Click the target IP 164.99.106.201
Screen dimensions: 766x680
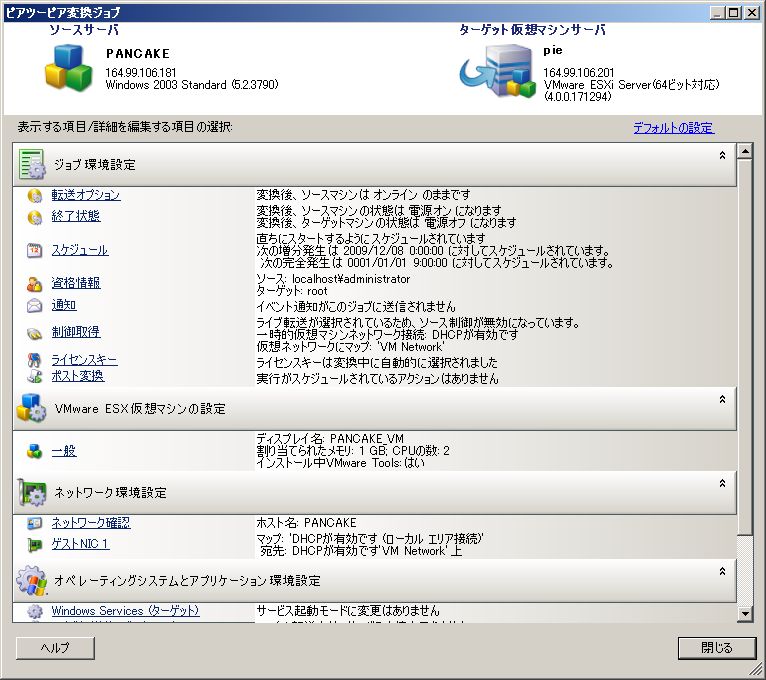coord(579,72)
